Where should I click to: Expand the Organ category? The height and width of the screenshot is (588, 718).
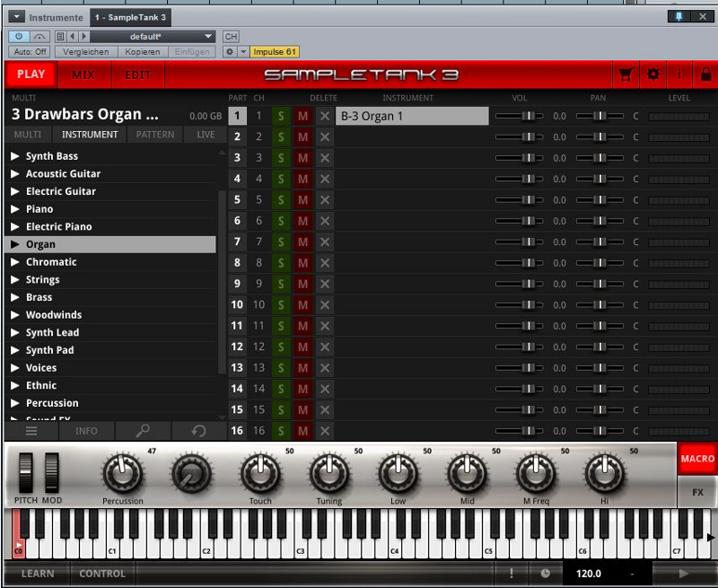tap(15, 244)
